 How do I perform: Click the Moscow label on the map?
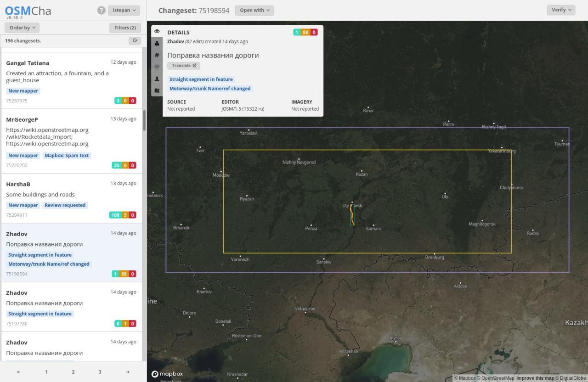[x=221, y=175]
